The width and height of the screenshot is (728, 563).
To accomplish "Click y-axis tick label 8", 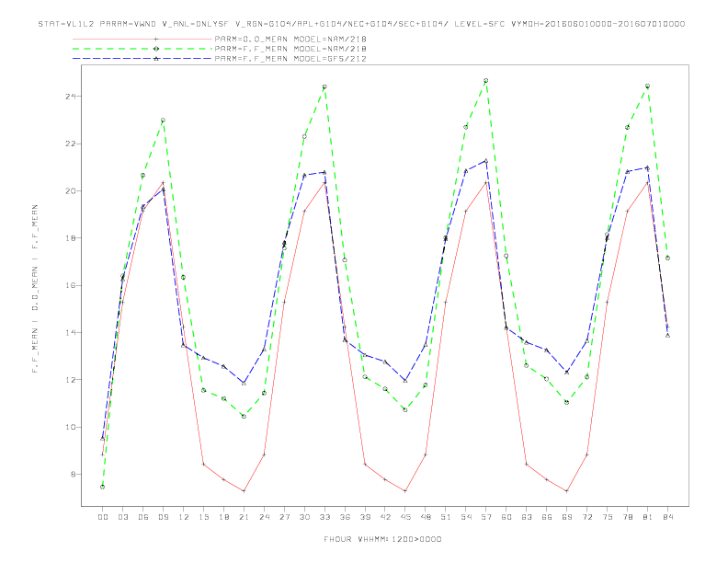I will click(x=74, y=475).
